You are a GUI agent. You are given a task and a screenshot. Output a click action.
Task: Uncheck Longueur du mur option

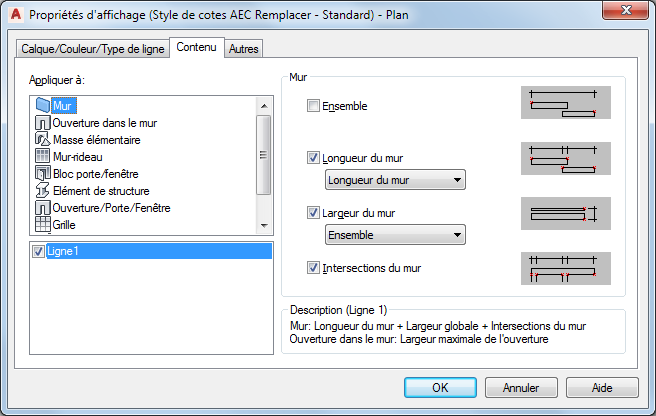pyautogui.click(x=314, y=158)
